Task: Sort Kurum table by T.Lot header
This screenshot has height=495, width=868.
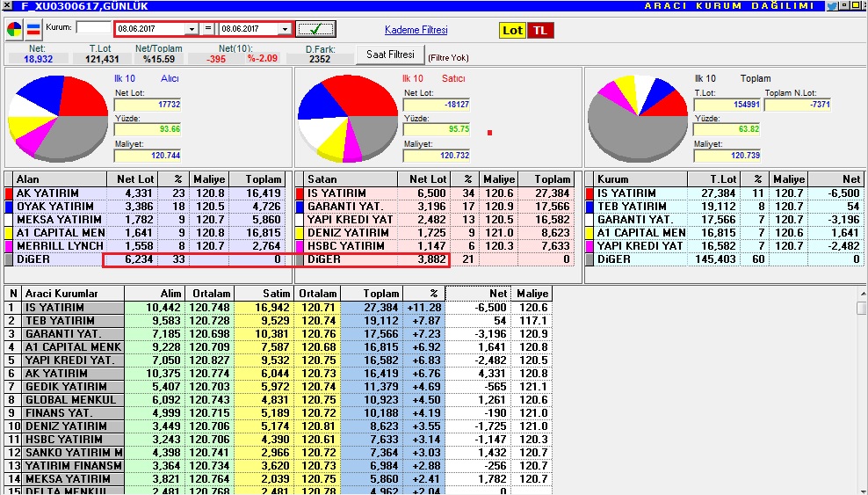Action: tap(714, 178)
